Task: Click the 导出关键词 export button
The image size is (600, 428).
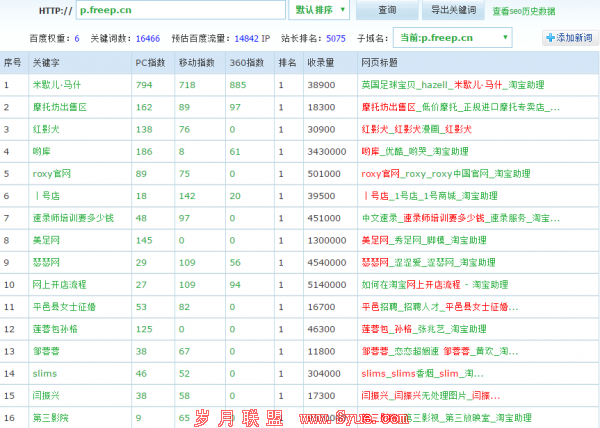Action: 453,10
